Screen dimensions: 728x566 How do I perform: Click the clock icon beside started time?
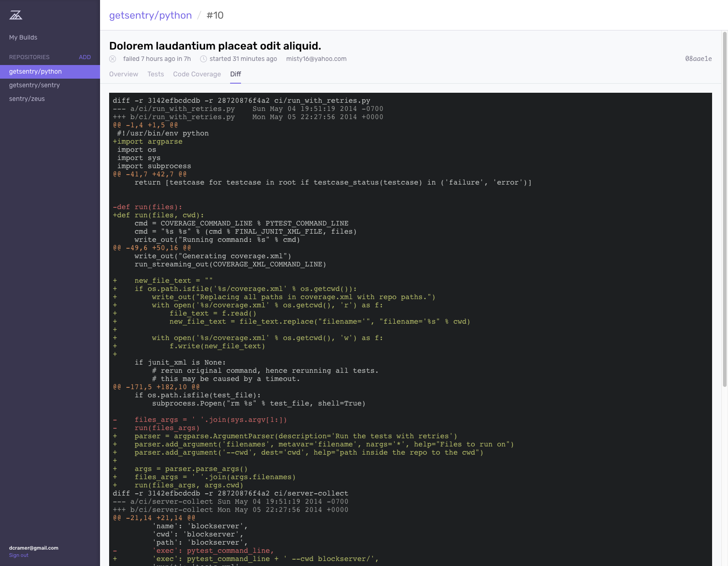(x=203, y=59)
